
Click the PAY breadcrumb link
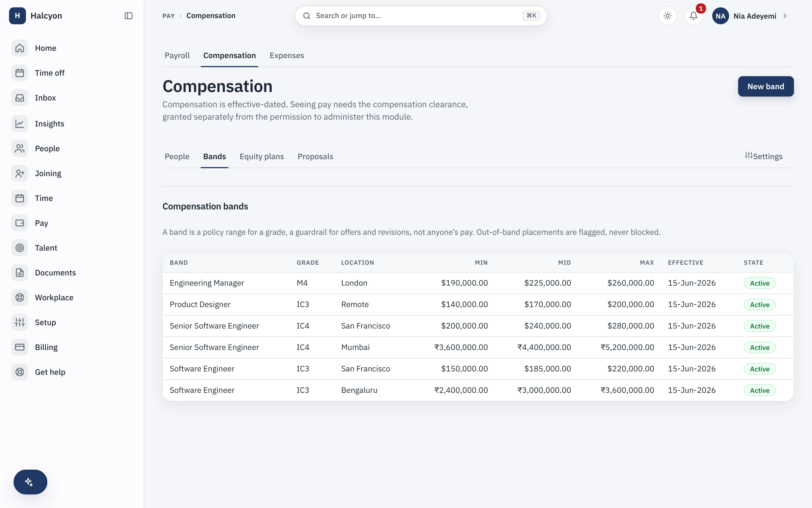[x=168, y=16]
